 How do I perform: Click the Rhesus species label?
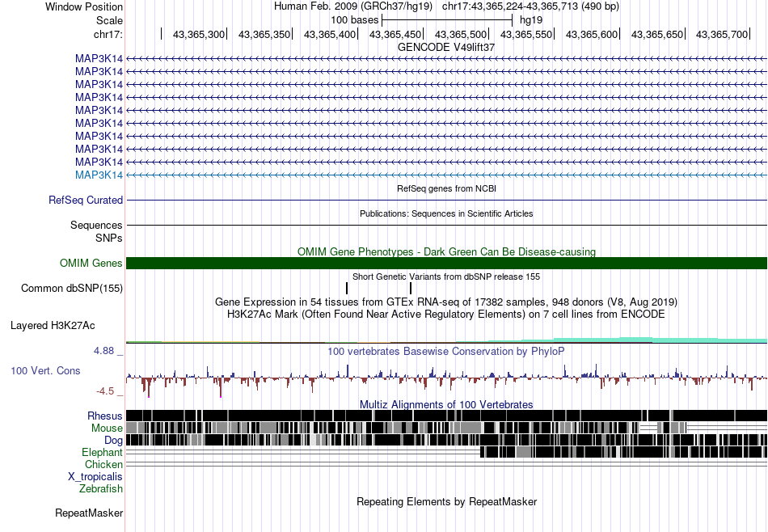(105, 416)
